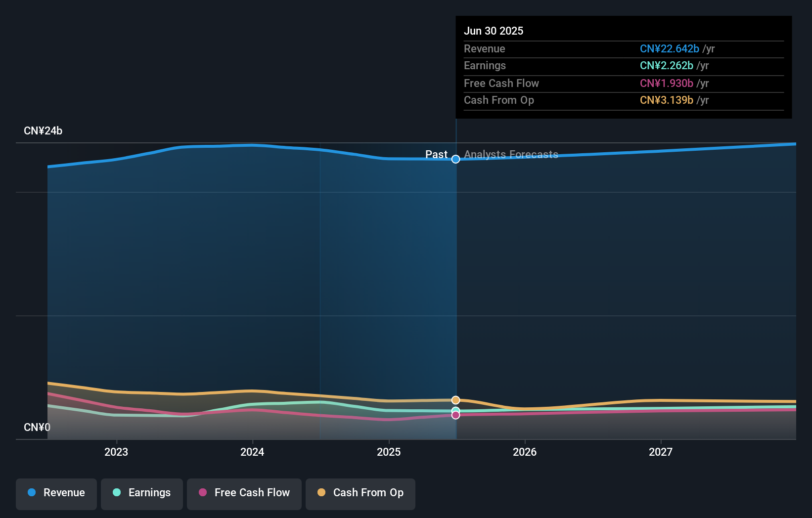The width and height of the screenshot is (812, 518).
Task: Click the CN¥22.642b Revenue value link
Action: coord(670,49)
